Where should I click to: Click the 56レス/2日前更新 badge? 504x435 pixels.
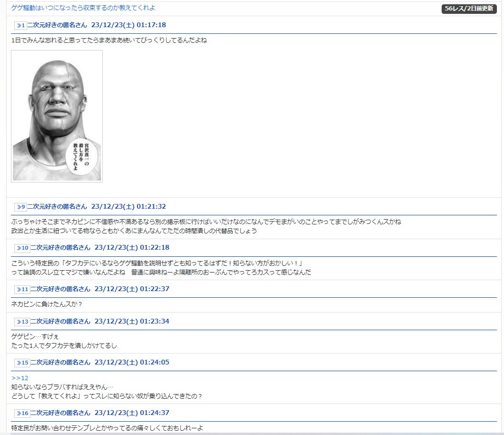pos(469,9)
